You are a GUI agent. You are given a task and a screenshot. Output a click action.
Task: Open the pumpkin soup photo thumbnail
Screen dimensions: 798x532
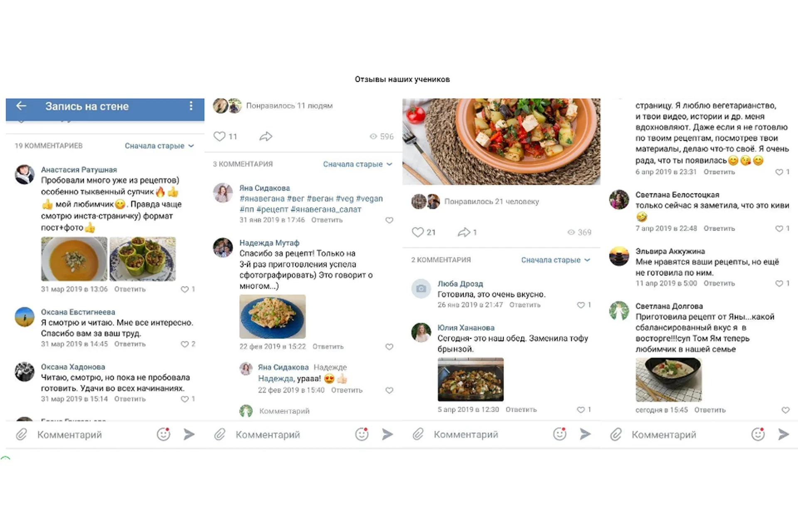click(74, 259)
